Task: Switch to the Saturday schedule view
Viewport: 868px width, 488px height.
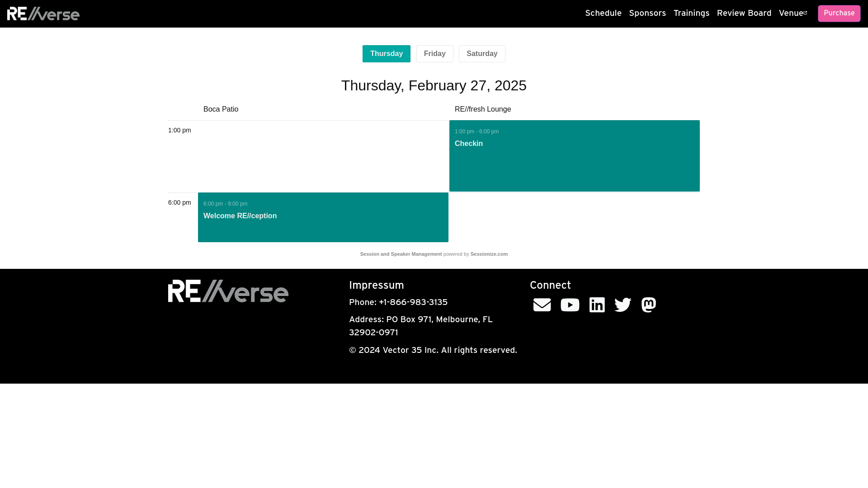Action: click(481, 54)
